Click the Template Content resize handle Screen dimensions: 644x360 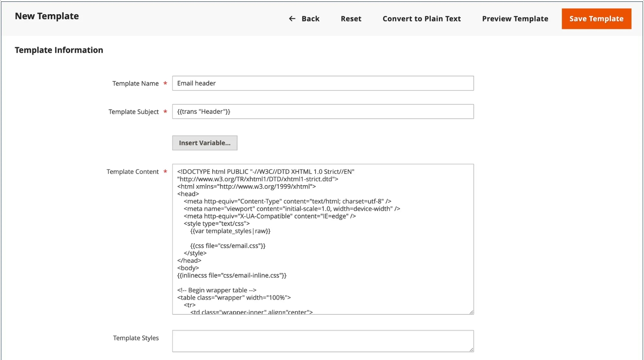coord(471,312)
